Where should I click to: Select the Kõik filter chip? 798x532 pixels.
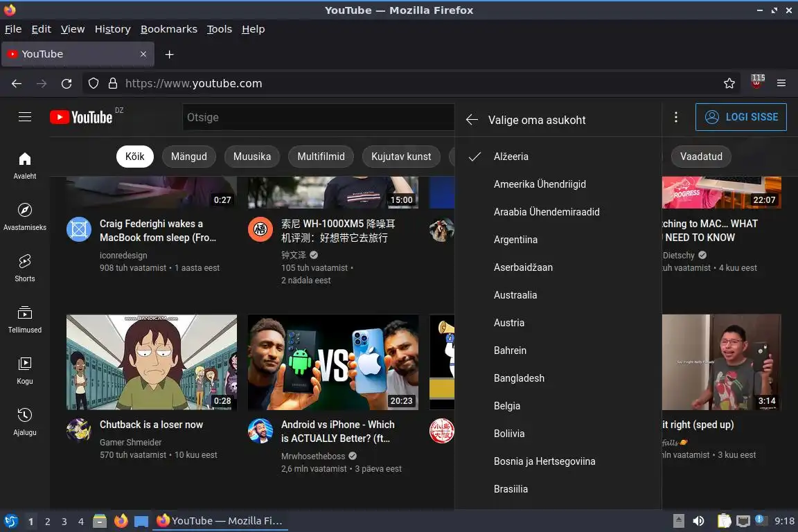pyautogui.click(x=135, y=157)
